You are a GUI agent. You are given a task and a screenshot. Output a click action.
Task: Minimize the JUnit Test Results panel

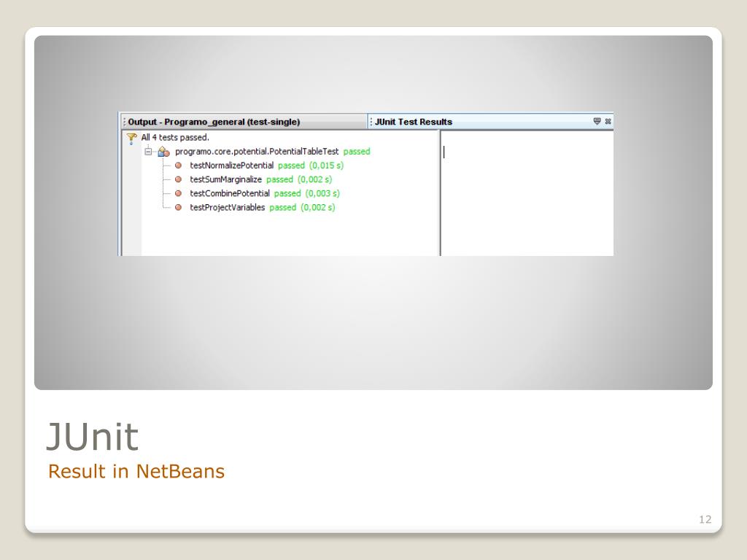click(x=597, y=122)
